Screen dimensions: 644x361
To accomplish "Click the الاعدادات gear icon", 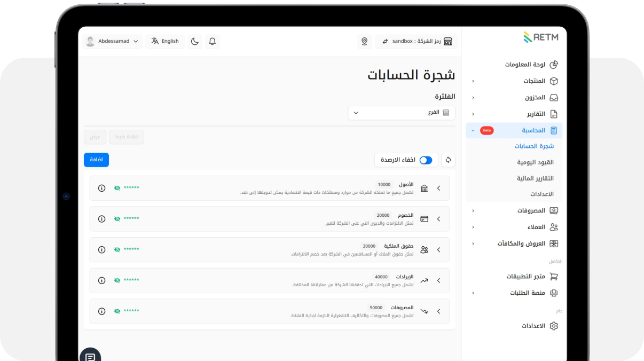I will click(x=554, y=326).
